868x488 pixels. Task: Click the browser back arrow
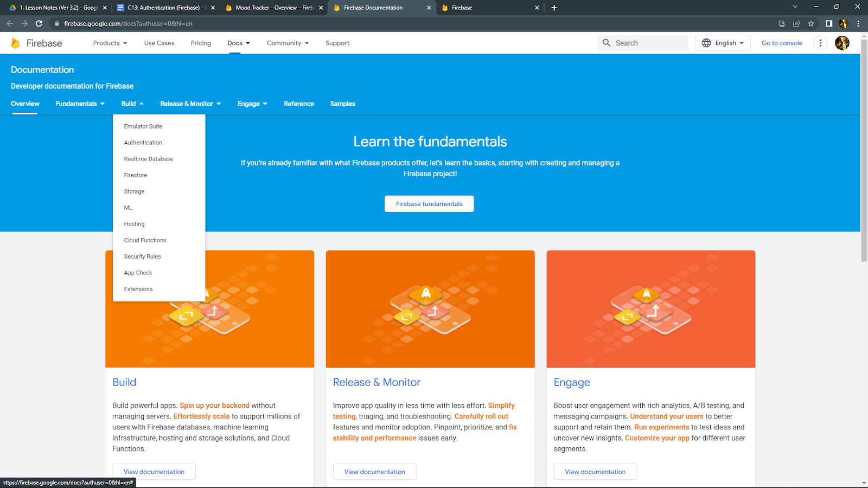pyautogui.click(x=10, y=23)
